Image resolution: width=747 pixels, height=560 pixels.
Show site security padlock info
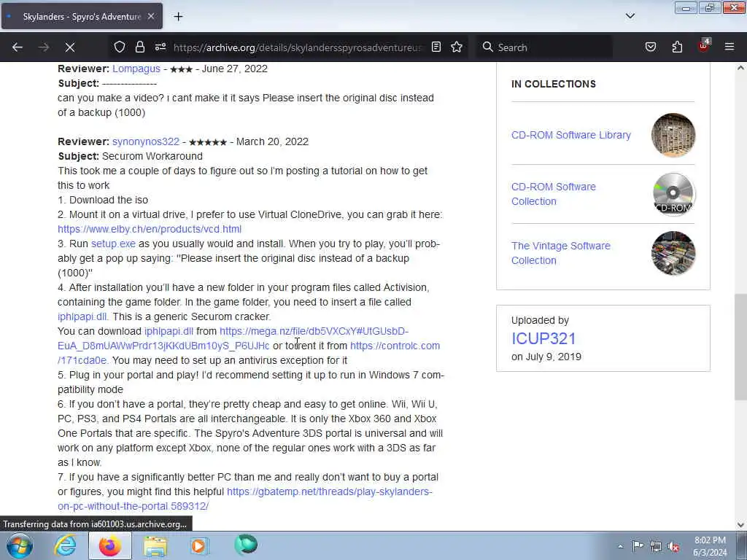[139, 47]
